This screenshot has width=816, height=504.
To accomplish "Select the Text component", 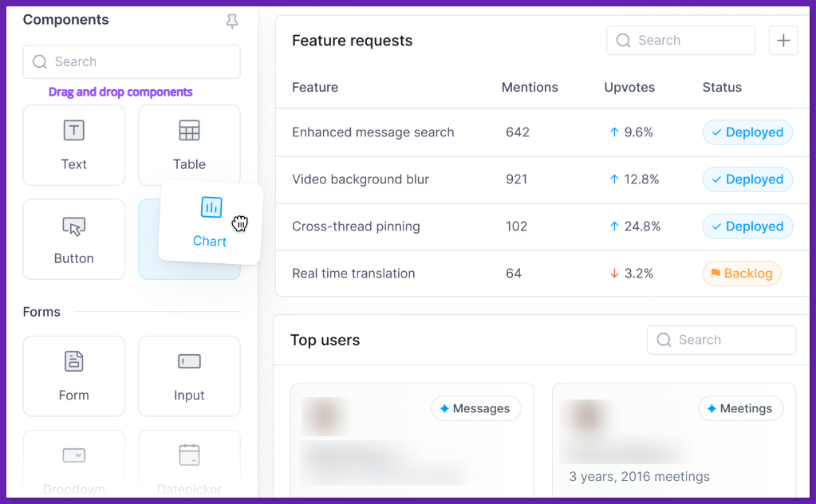I will tap(74, 145).
